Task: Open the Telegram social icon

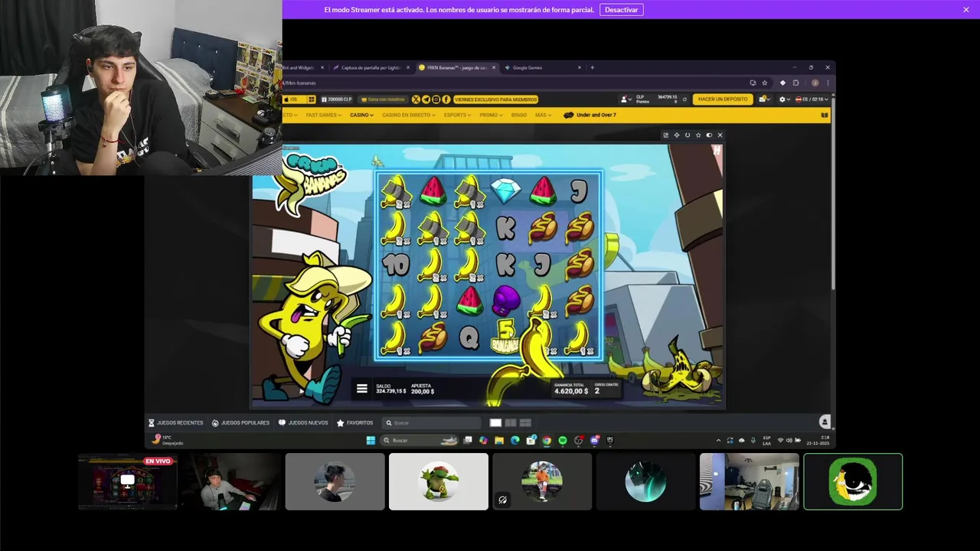Action: point(426,99)
